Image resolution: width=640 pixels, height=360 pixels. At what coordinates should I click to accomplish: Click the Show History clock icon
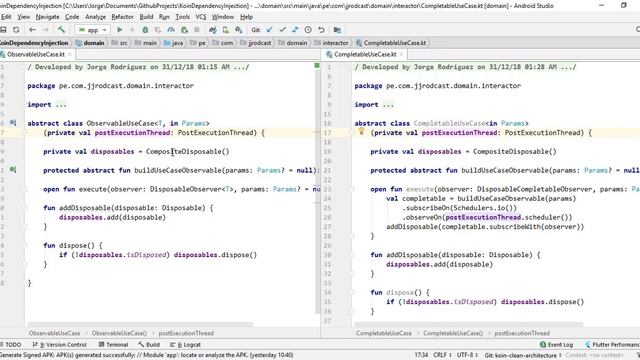pyautogui.click(x=308, y=30)
